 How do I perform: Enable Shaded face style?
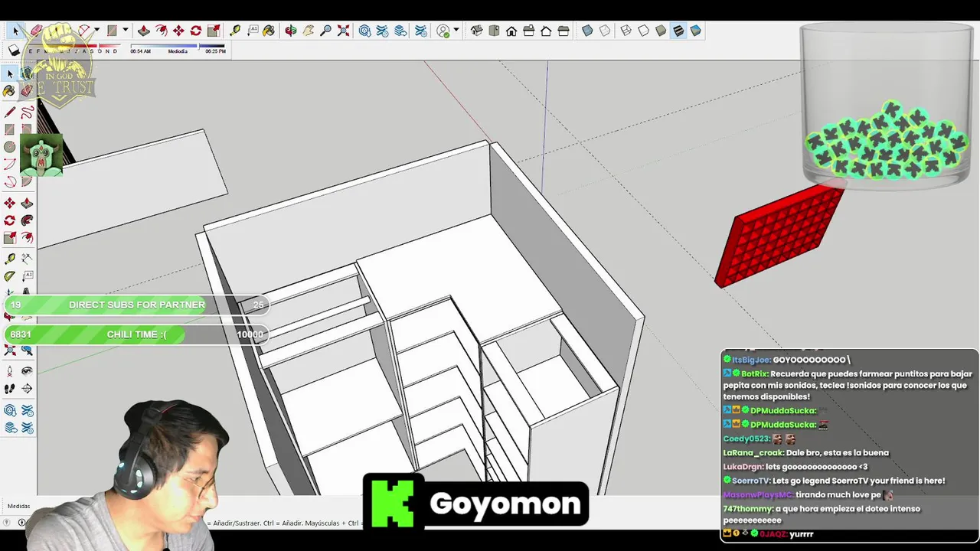[x=661, y=31]
